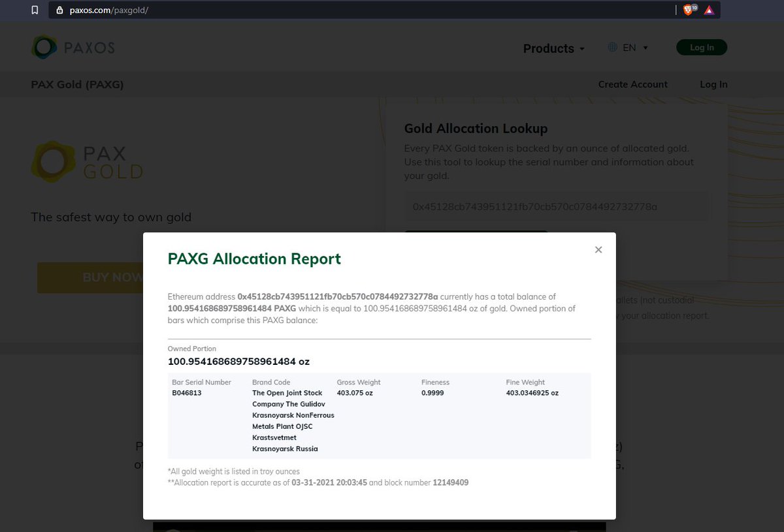This screenshot has width=784, height=532.
Task: Click the green Log In button
Action: [x=702, y=47]
